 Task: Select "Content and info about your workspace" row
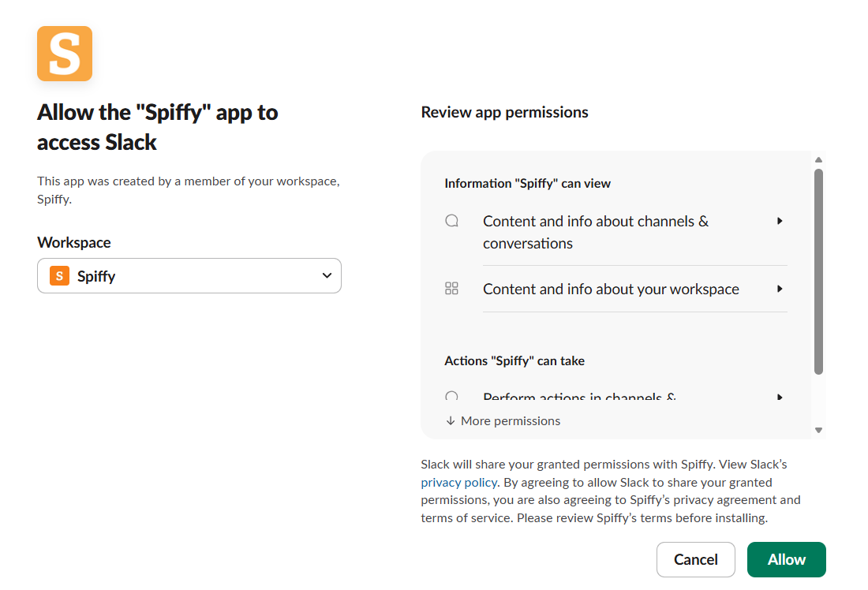tap(611, 289)
